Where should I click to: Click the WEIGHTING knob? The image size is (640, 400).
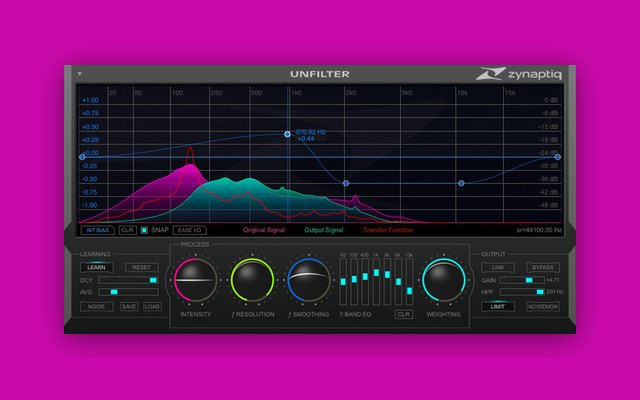[x=444, y=280]
